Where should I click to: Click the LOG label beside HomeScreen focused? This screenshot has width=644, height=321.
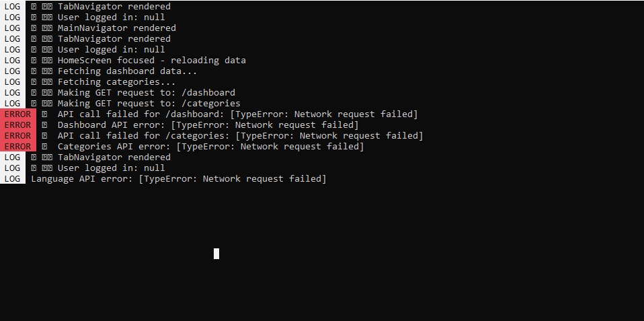12,61
